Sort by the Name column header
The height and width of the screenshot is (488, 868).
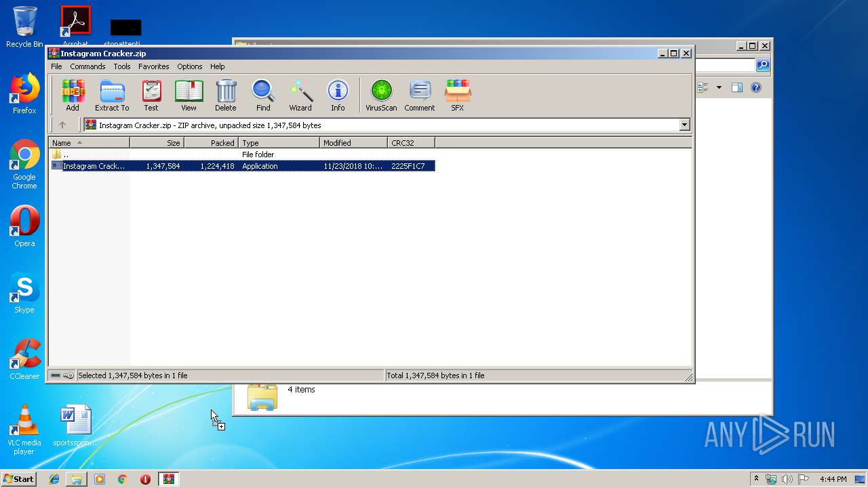[89, 143]
